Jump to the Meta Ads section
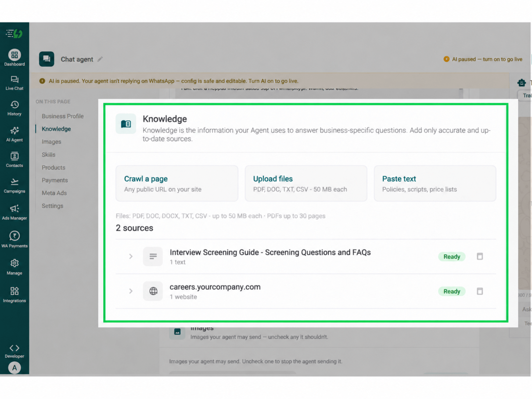 click(x=54, y=193)
